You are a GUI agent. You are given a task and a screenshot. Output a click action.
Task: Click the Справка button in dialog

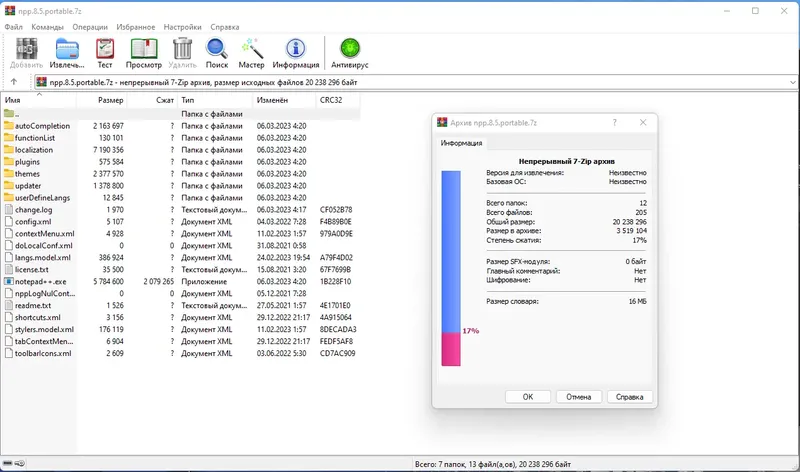[630, 396]
